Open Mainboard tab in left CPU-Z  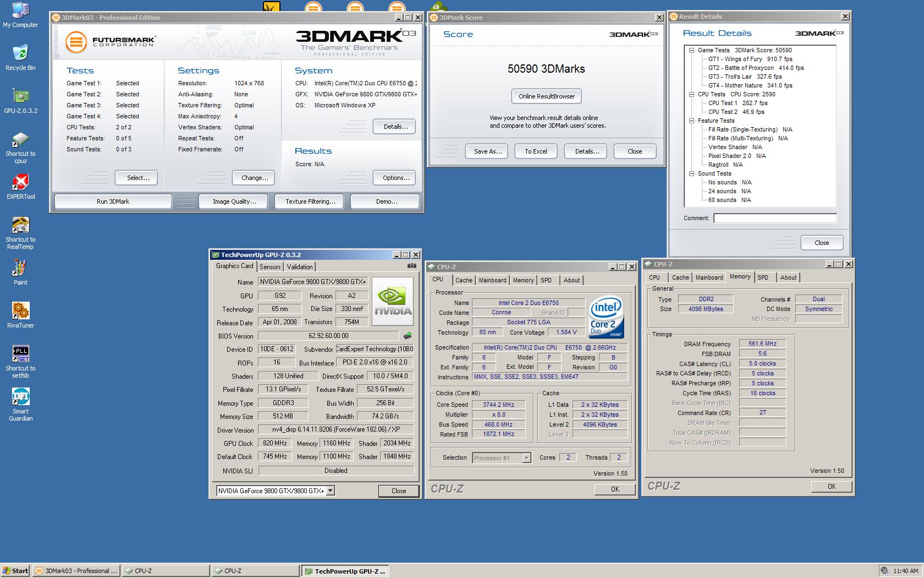492,280
